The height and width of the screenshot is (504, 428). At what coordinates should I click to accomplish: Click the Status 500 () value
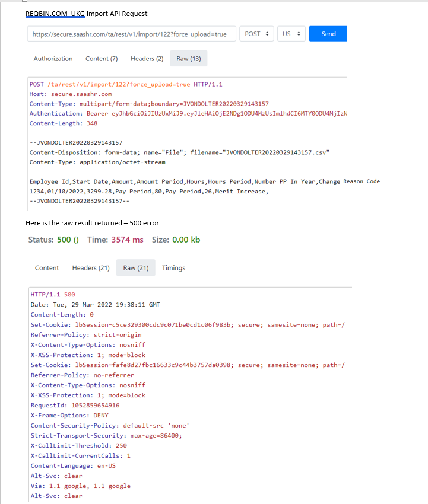68,240
